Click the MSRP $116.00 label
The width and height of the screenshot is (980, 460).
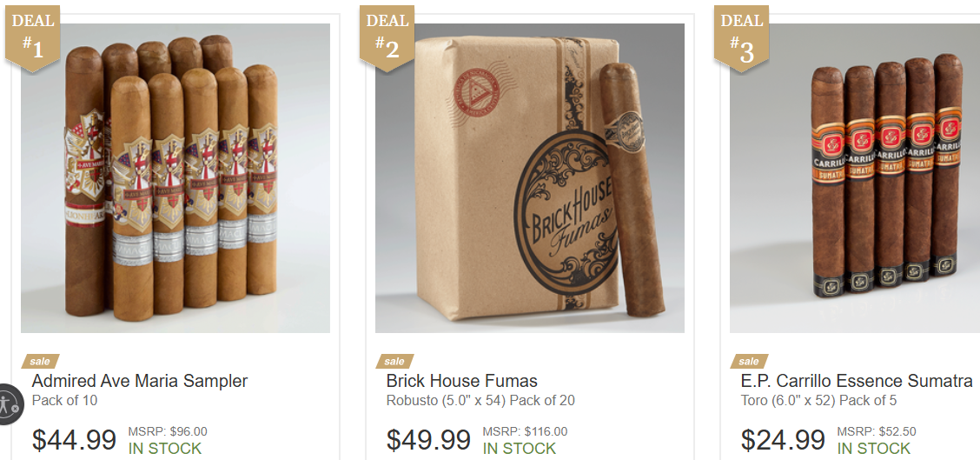tap(525, 432)
